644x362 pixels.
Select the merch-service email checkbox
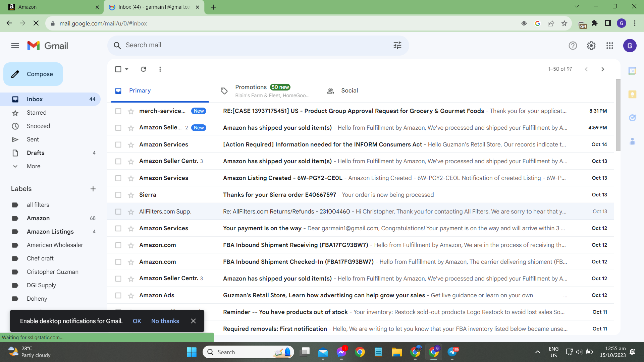coord(118,111)
